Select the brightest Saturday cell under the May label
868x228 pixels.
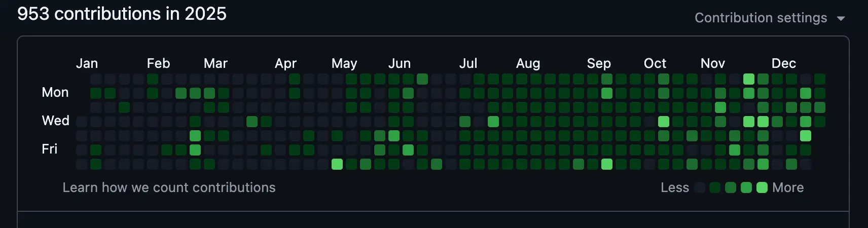pos(337,164)
